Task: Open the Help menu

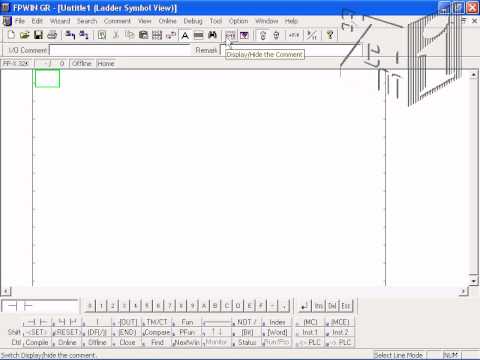Action: click(291, 21)
